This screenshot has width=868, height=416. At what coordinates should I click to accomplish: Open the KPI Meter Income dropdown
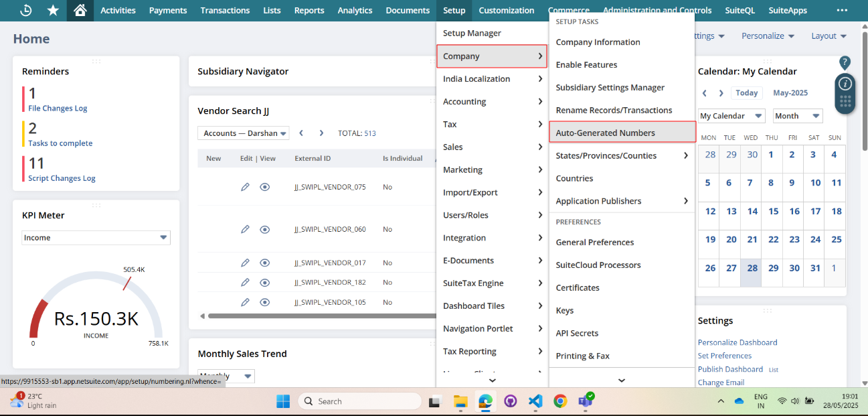click(x=96, y=238)
